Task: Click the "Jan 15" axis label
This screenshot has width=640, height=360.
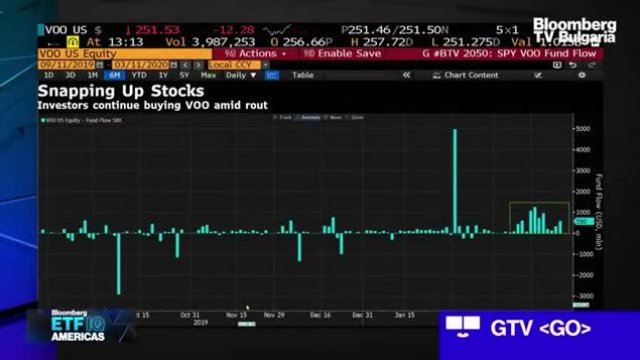Action: pos(404,315)
